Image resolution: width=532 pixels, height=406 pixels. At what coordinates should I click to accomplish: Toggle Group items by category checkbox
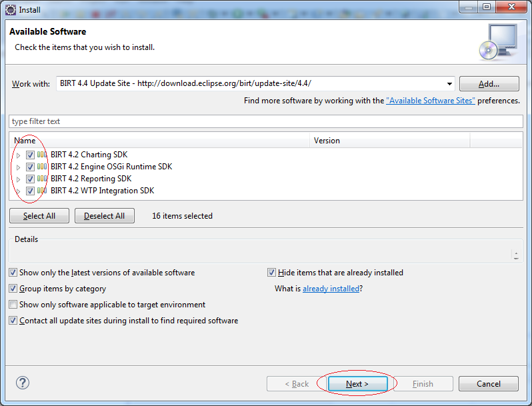13,288
